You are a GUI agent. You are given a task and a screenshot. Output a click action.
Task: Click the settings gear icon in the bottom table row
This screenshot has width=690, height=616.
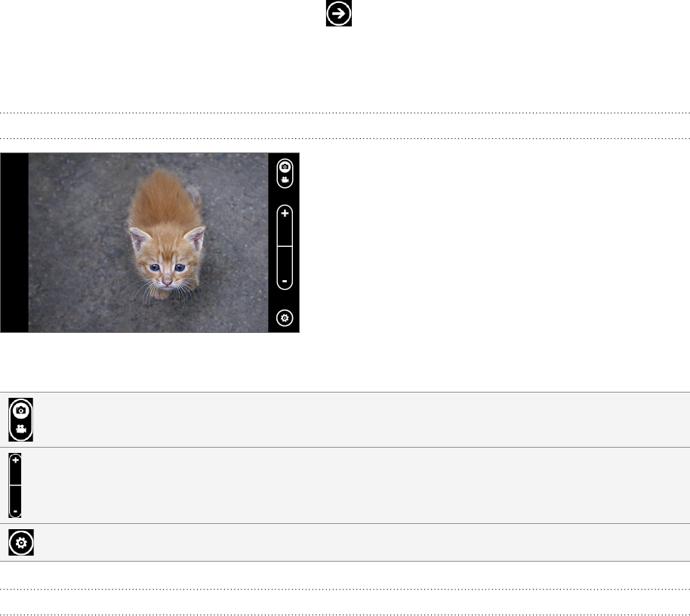(x=21, y=543)
